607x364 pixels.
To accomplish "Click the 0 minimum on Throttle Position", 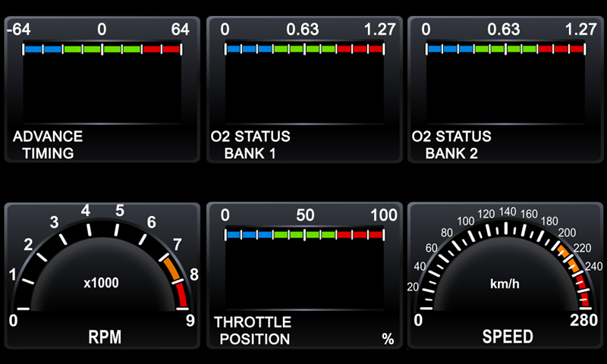I will (225, 215).
